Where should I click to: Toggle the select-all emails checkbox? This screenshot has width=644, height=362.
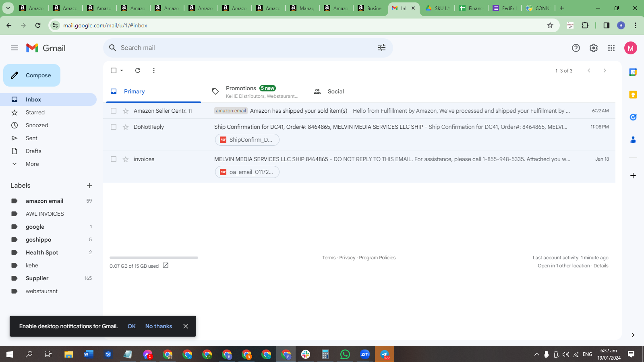coord(114,70)
